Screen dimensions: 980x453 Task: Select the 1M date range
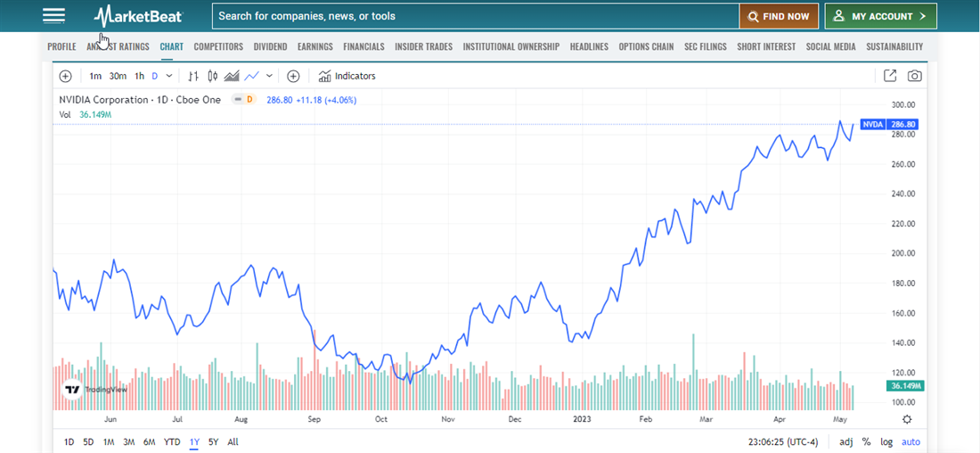coord(109,441)
